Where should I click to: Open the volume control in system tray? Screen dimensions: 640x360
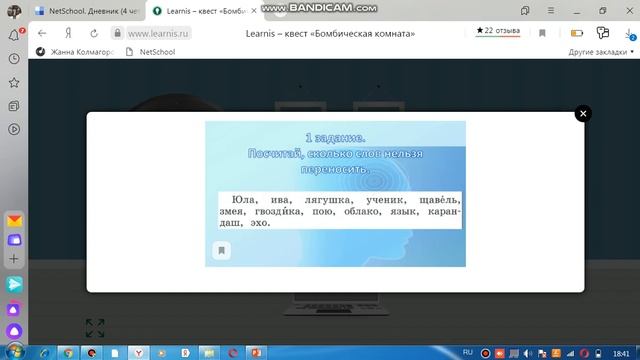527,353
